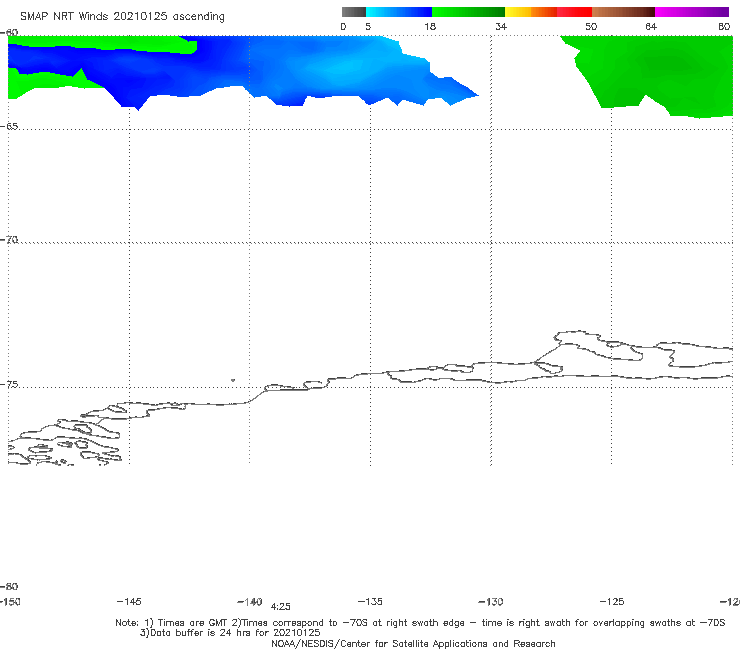This screenshot has height=650, width=740.
Task: Click the title 'SMAP NRT Winds 20210125 ascending'
Action: coord(122,16)
